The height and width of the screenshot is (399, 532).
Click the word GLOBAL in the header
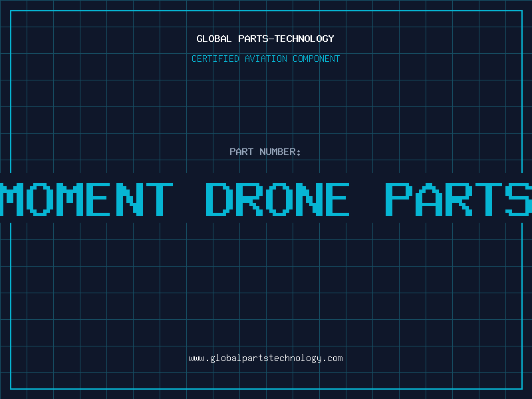pos(214,39)
